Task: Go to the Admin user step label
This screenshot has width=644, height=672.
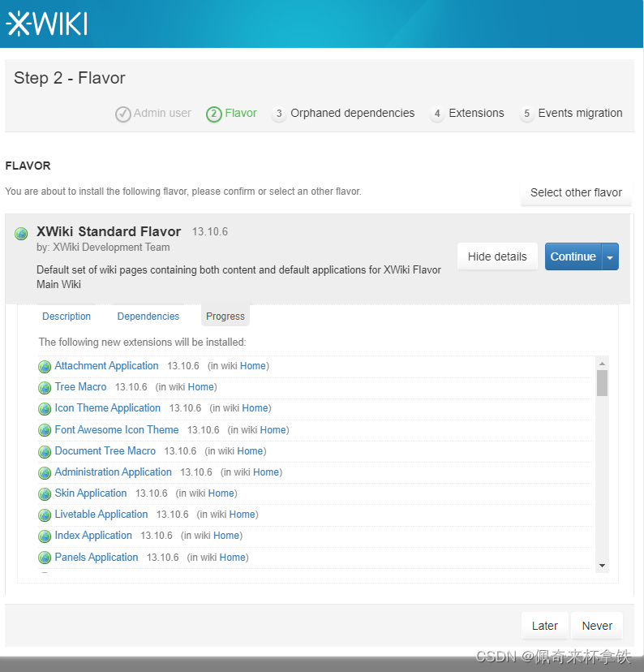Action: tap(162, 113)
